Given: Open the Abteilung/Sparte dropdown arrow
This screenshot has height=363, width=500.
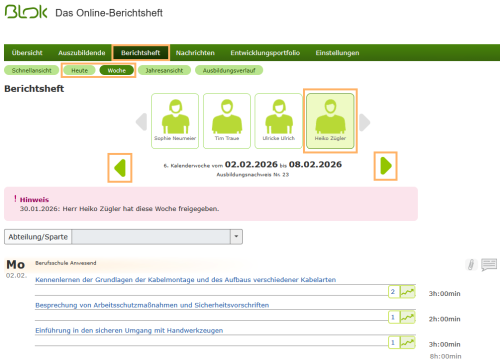Looking at the screenshot, I should tap(236, 237).
